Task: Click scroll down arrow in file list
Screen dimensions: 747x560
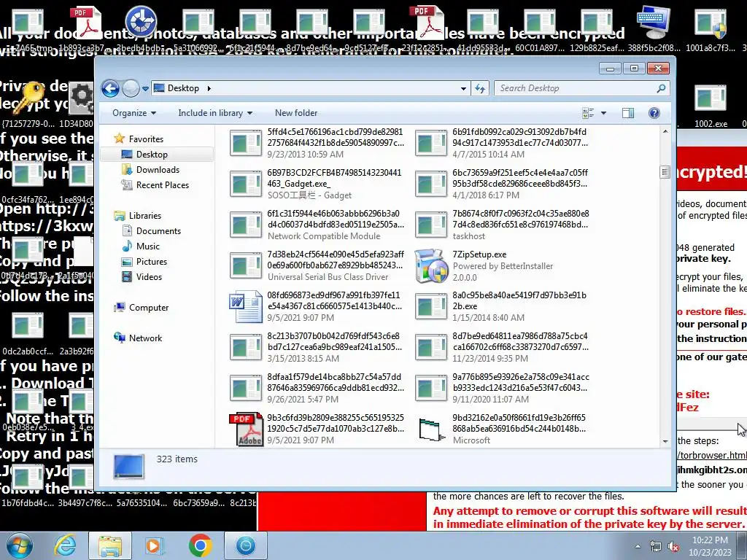Action: click(x=665, y=442)
